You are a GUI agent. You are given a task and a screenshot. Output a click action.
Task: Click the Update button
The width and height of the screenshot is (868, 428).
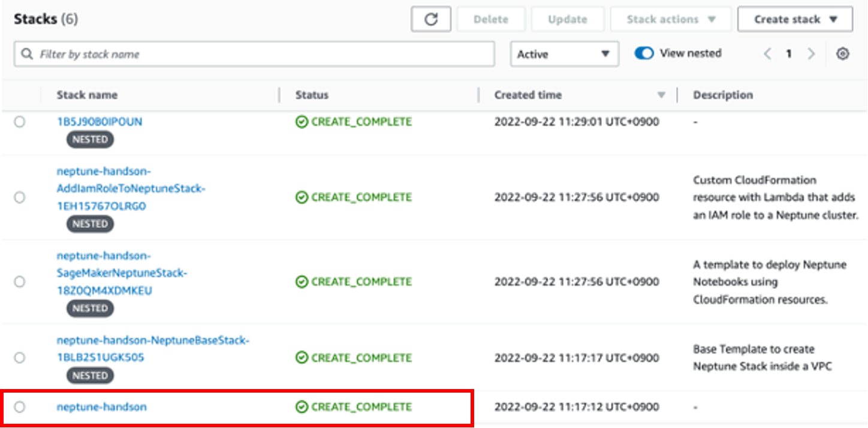(x=568, y=19)
